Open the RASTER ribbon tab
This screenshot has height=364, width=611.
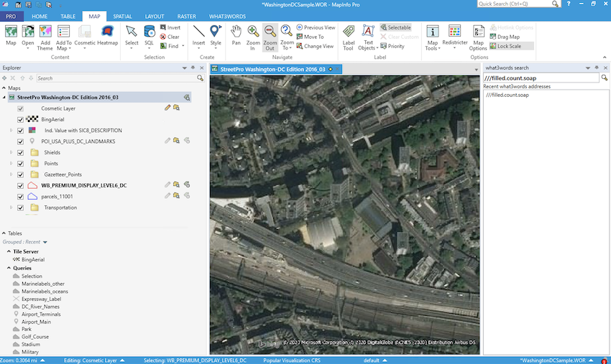coord(187,17)
